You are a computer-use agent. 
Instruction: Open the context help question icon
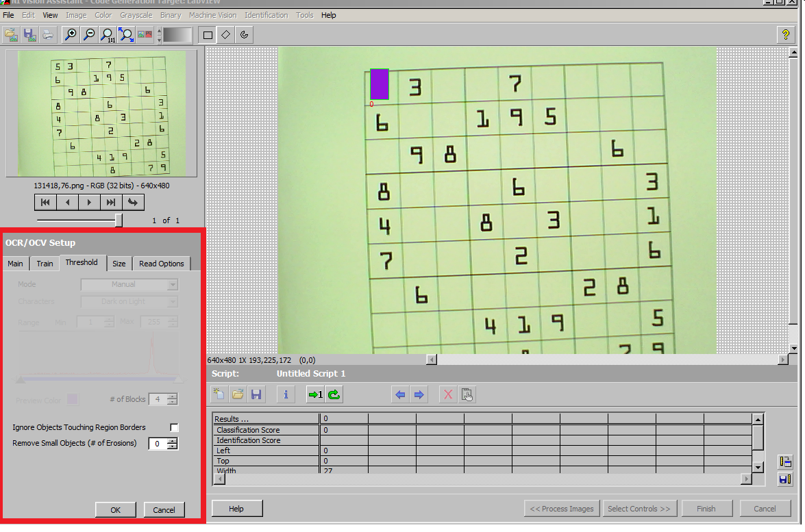[785, 35]
